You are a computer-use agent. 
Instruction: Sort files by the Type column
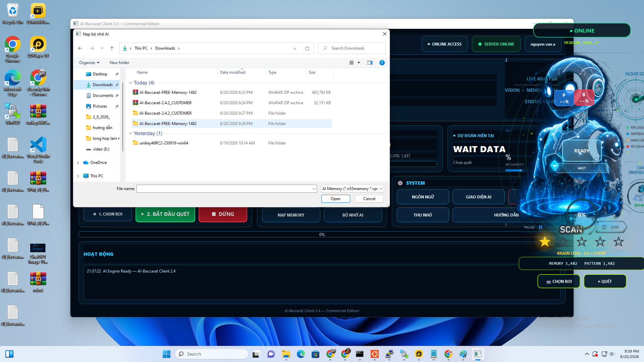[286, 72]
